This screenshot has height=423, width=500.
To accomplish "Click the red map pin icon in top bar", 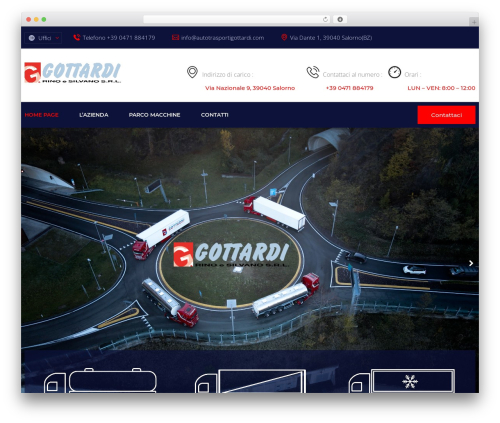I will click(284, 37).
